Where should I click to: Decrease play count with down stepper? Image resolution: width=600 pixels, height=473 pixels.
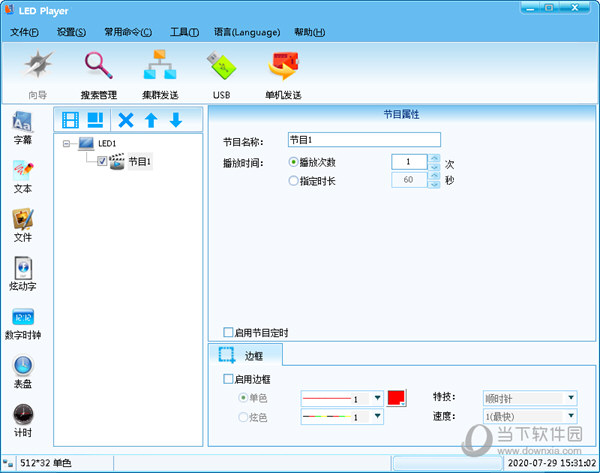tap(434, 166)
